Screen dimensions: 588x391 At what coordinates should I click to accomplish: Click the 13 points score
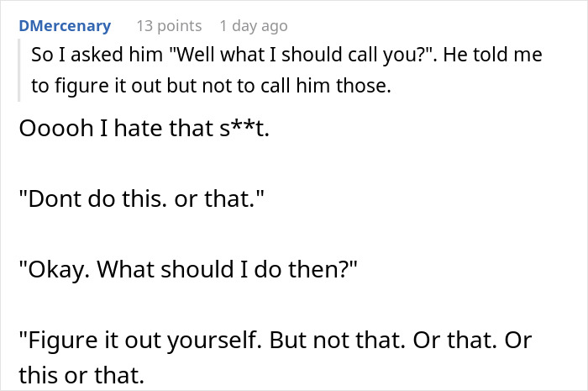[x=169, y=26]
